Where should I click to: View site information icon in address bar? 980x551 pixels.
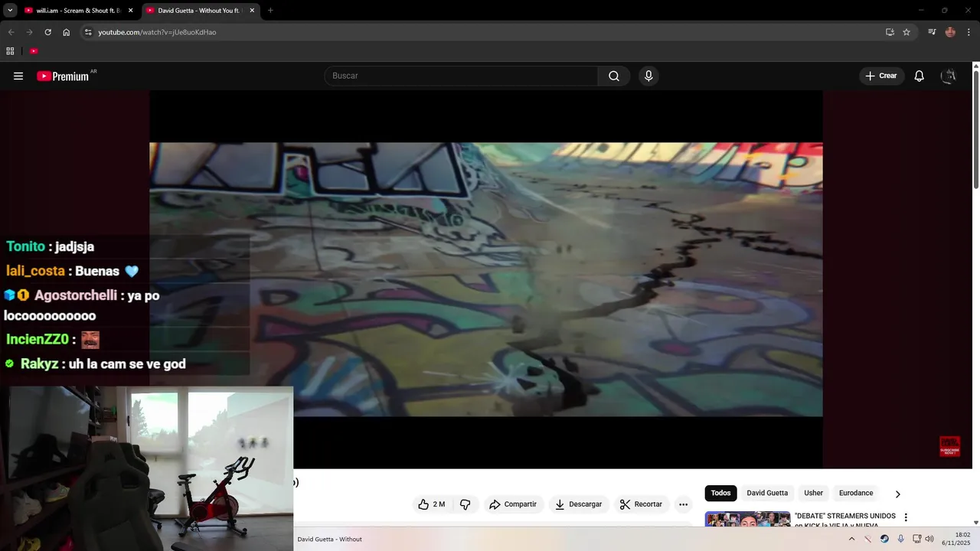(88, 32)
